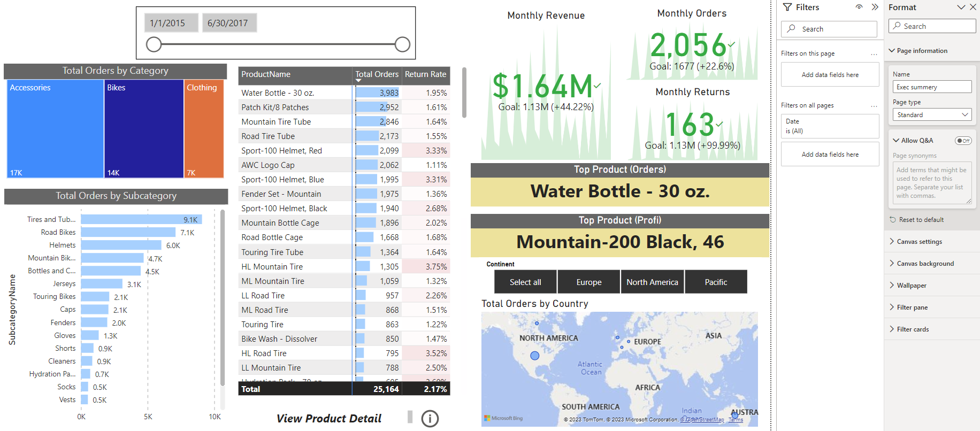Viewport: 980px width, 431px height.
Task: Collapse the Filters pane with double chevron
Action: coord(875,7)
